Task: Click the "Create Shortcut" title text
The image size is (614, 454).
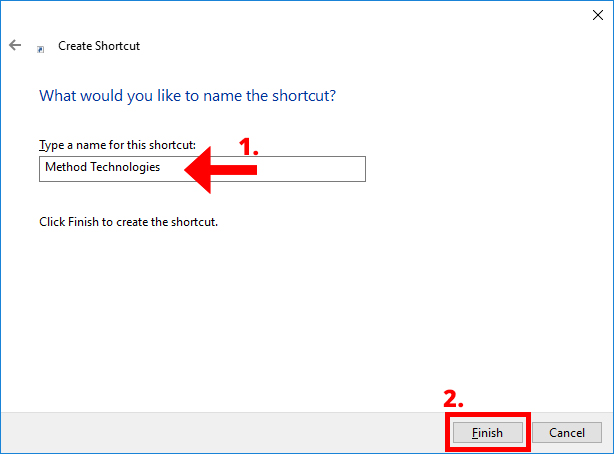Action: coord(100,46)
